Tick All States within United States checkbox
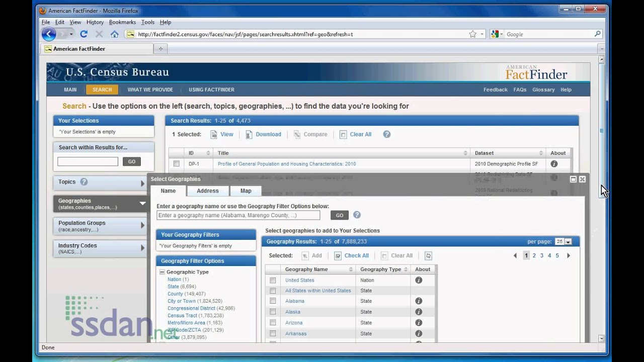Image resolution: width=644 pixels, height=362 pixels. pyautogui.click(x=273, y=291)
